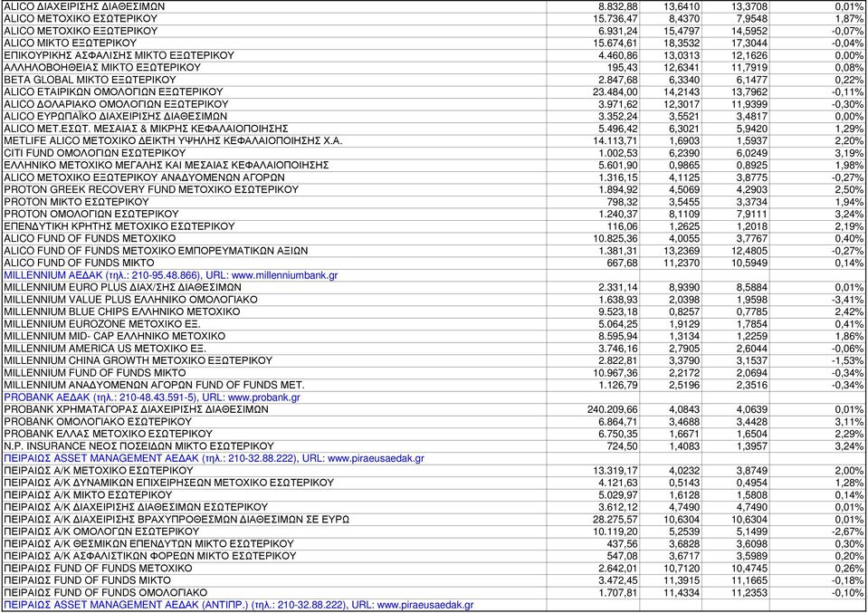The image size is (868, 613).
Task: Click MILLENNIUM MID- CAP ΕΛΛΗΝΙΚΟ ΜΕΤΟΧΙΚΟ name
Action: [x=115, y=336]
